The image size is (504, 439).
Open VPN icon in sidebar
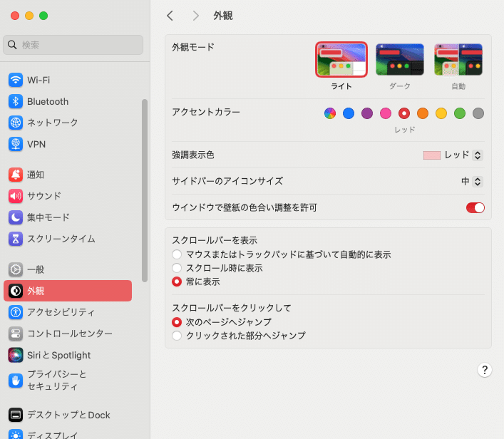[16, 144]
